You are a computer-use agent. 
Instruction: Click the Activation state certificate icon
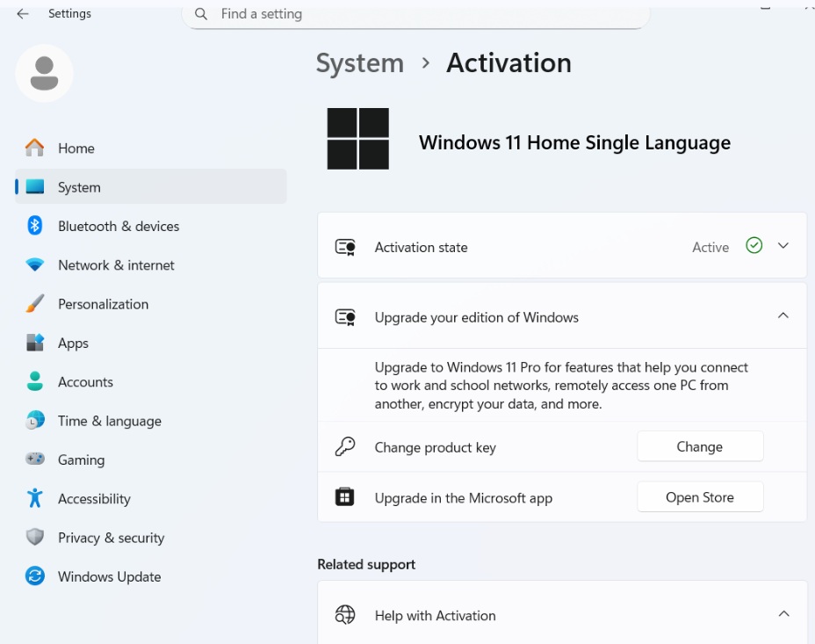345,248
